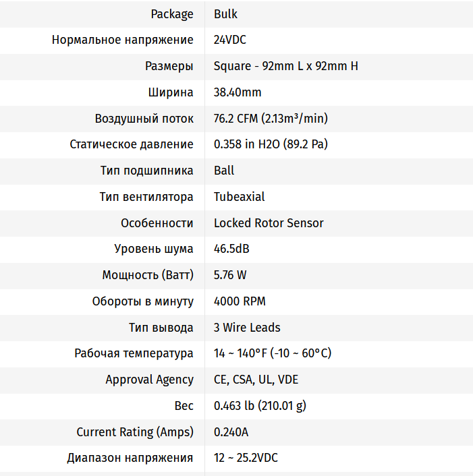Click the "Tubeaxial" fan type value
Screen dimensions: 473x476
coord(239,197)
